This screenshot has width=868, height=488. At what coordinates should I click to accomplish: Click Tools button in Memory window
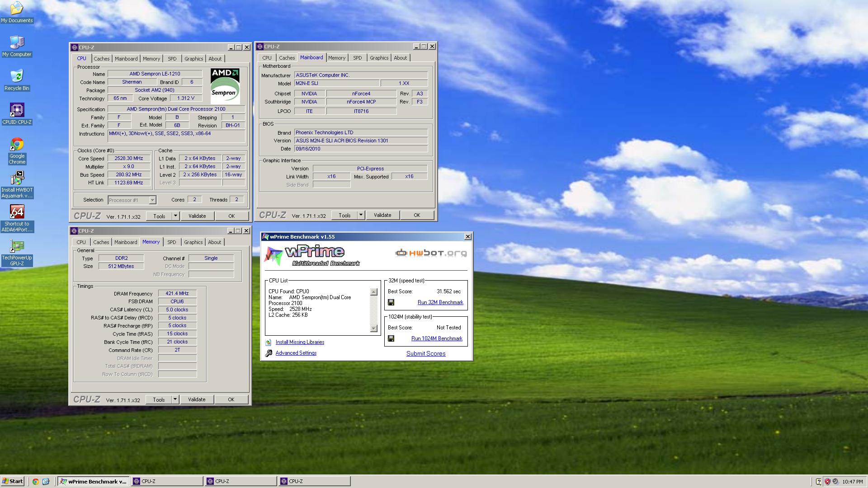(159, 399)
